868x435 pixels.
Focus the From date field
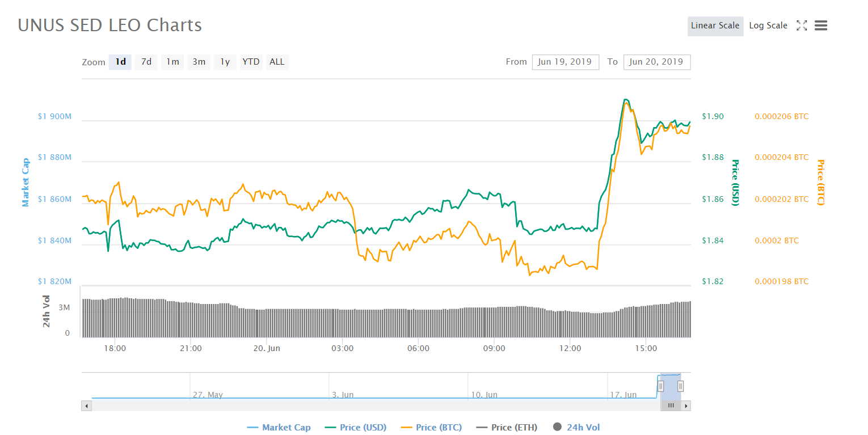566,62
